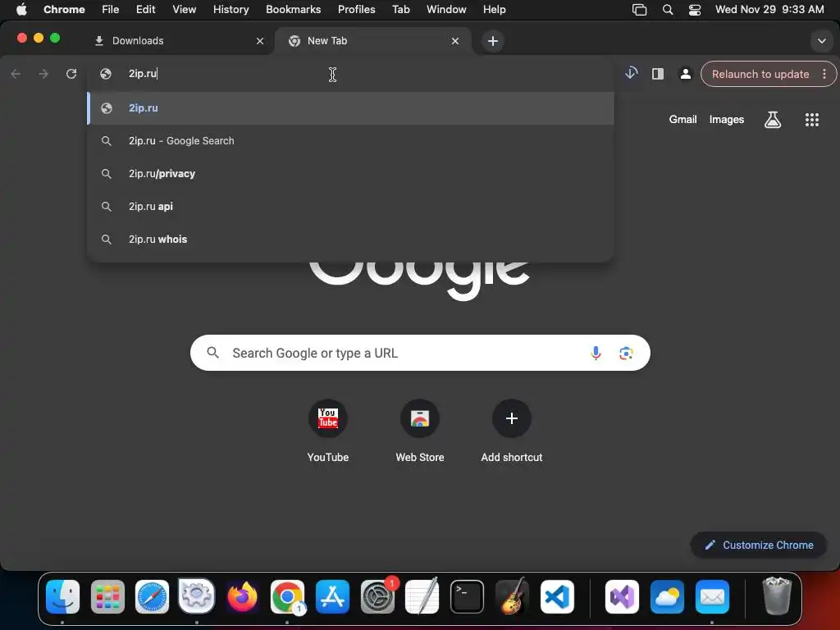
Task: Start voice search with microphone icon
Action: 596,353
